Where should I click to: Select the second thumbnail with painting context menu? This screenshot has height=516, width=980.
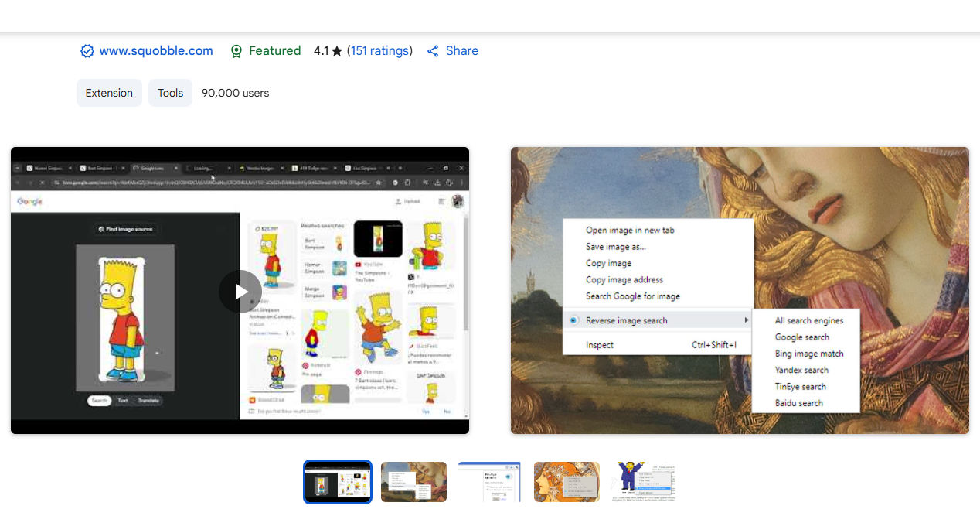[x=414, y=482]
